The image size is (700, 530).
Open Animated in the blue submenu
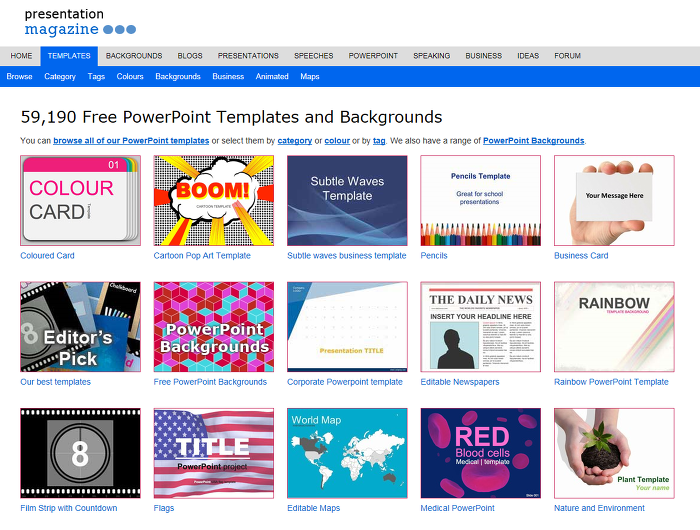272,76
